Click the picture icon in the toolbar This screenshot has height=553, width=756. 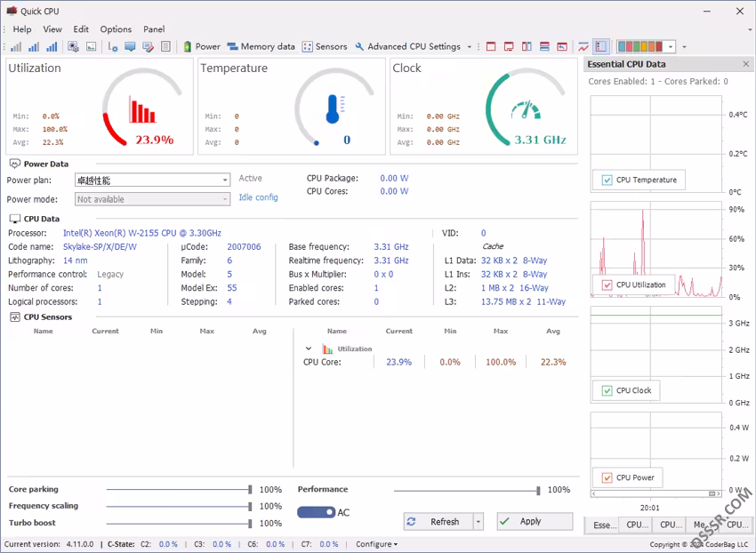pos(91,47)
